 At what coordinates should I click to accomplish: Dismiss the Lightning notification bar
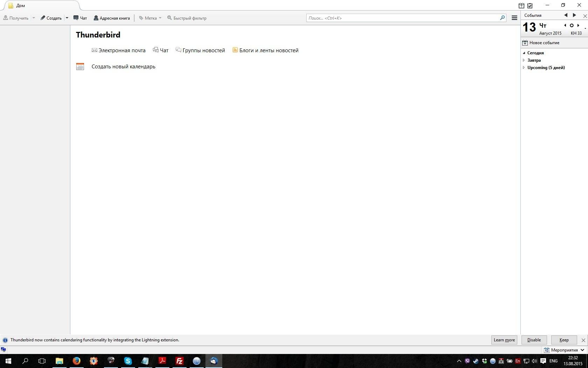click(x=583, y=340)
